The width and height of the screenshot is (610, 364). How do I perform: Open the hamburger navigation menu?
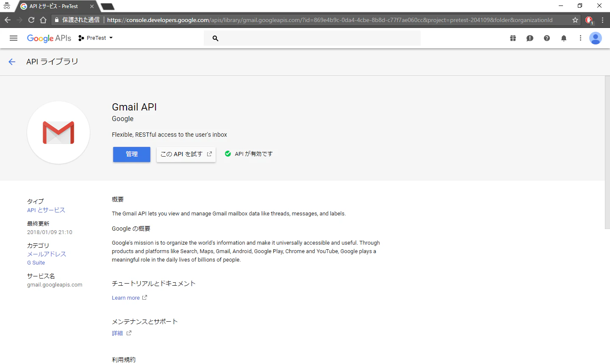coord(14,38)
